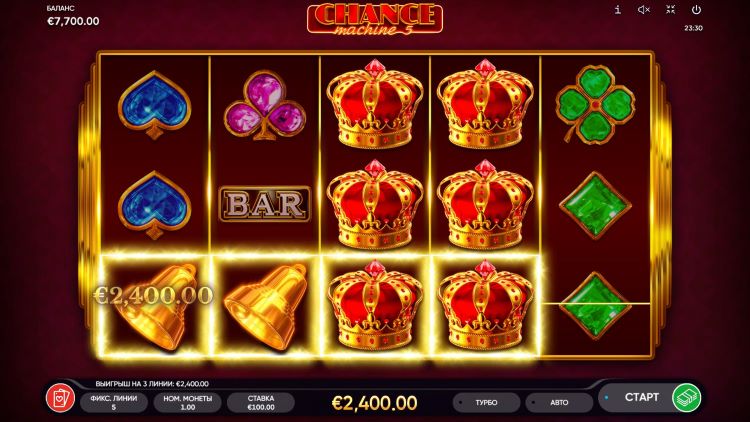Start the spin with СТАРТ button
The height and width of the screenshot is (422, 750).
(641, 397)
